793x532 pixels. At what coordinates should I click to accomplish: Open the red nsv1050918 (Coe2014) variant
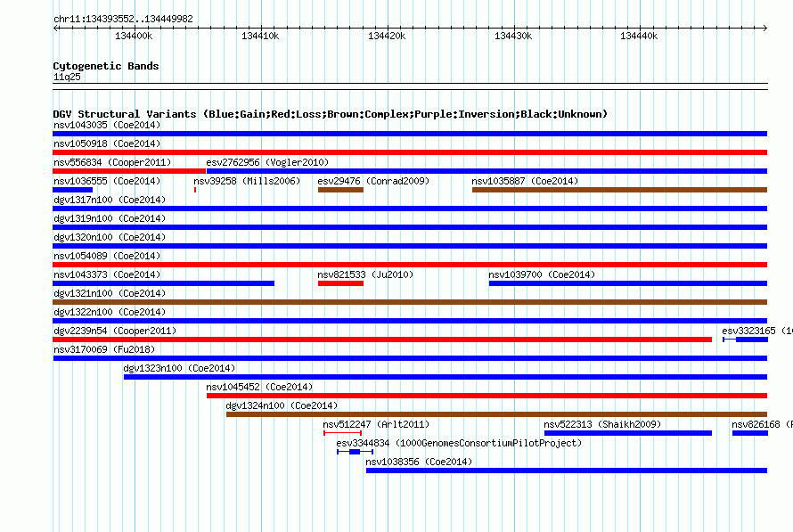point(410,152)
